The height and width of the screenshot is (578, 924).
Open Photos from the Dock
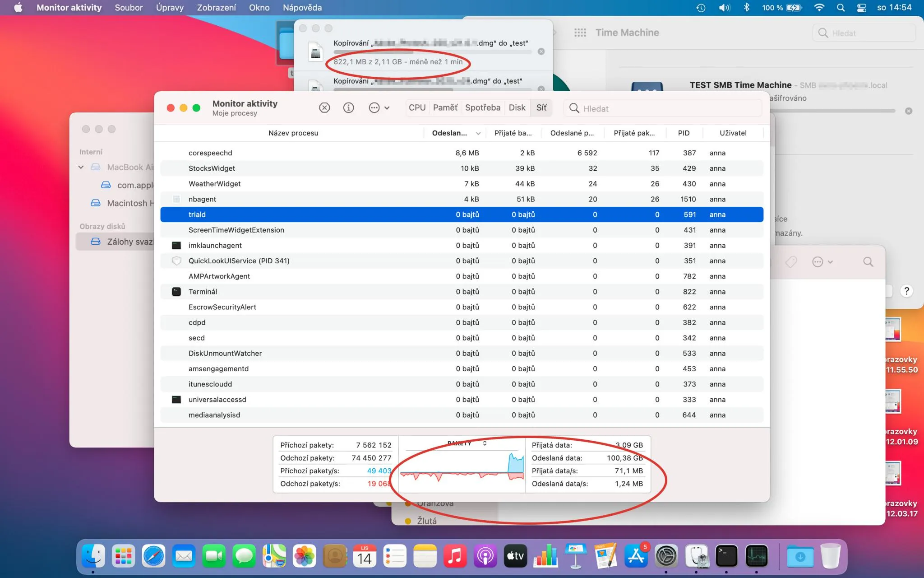coord(305,556)
